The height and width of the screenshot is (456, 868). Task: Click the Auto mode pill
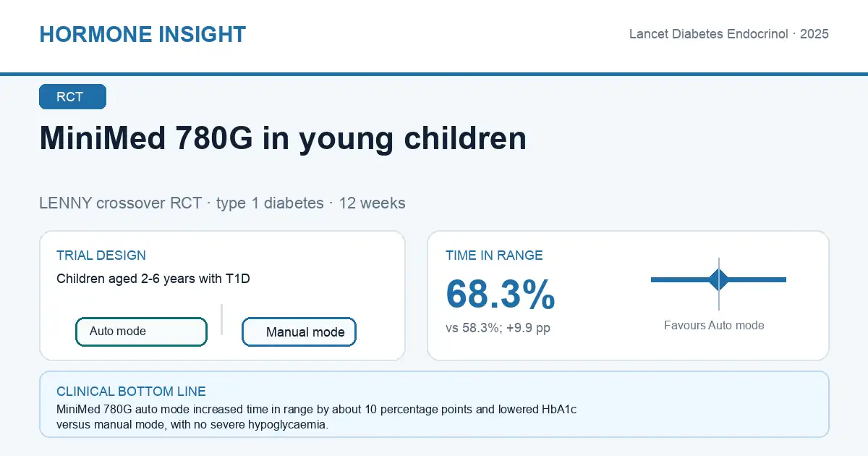141,332
